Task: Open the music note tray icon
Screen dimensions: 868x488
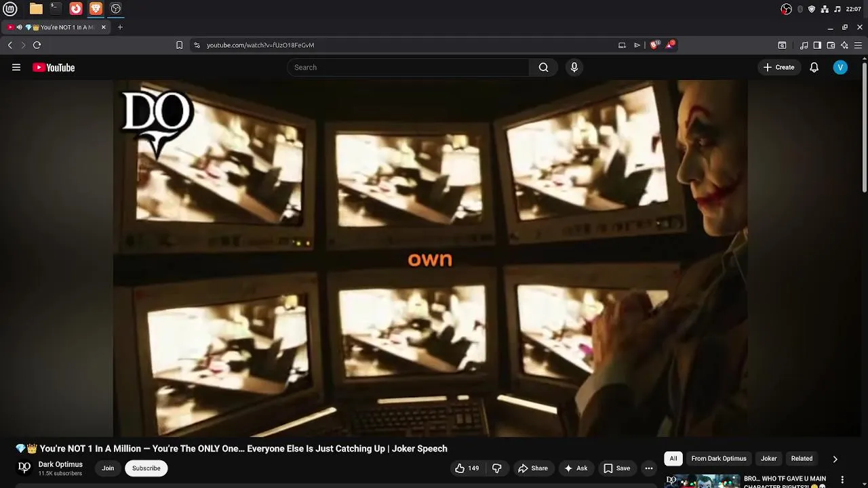Action: [837, 9]
